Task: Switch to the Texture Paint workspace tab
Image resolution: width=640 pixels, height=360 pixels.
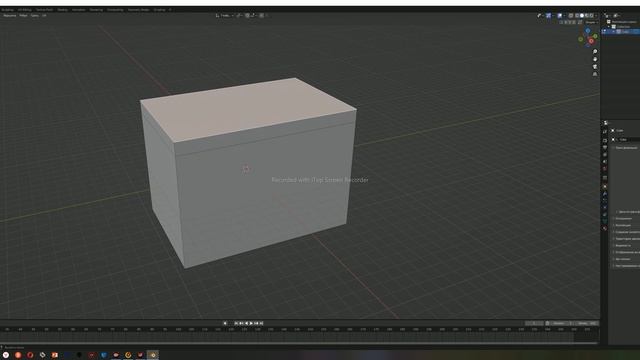Action: [44, 9]
